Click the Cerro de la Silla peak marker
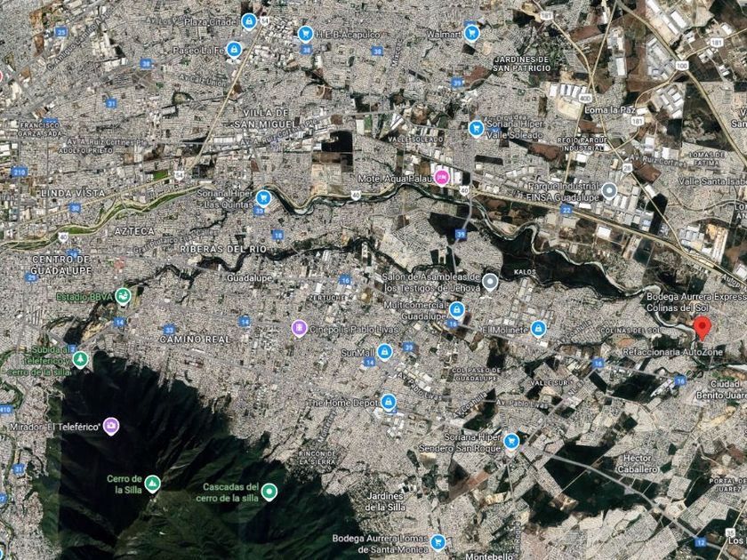 click(x=152, y=484)
